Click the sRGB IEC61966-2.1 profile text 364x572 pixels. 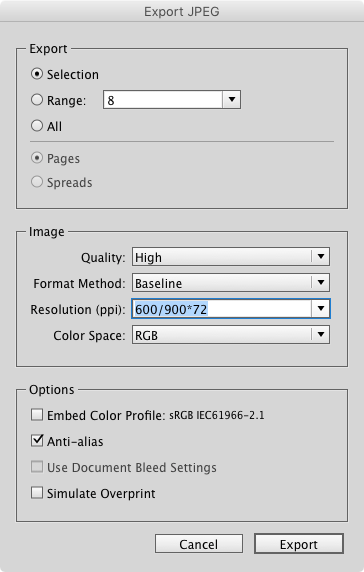217,415
